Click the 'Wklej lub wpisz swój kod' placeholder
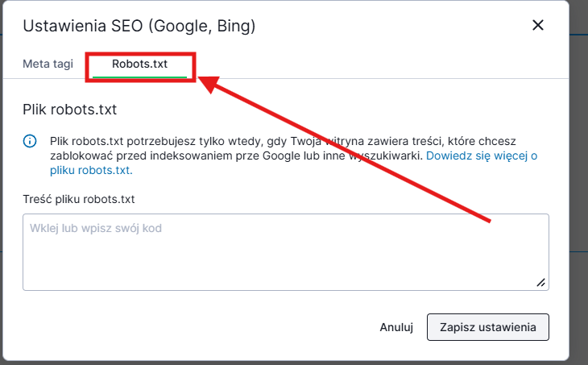Viewport: 588px width, 365px height. point(96,228)
